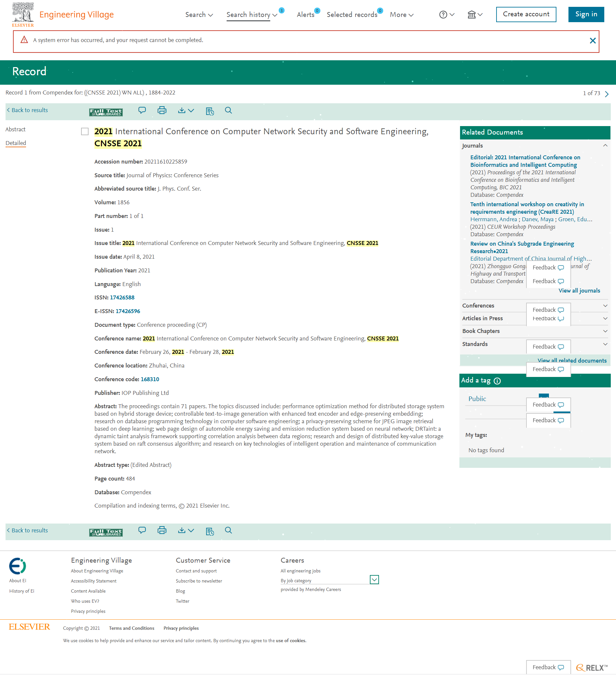This screenshot has width=616, height=677.
Task: Open the institution building icon menu
Action: (x=475, y=15)
